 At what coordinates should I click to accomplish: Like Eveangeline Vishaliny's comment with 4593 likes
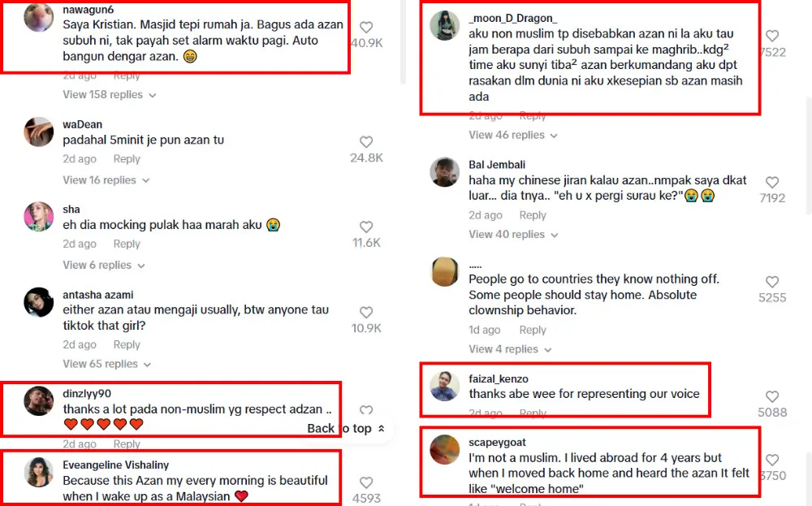(366, 482)
